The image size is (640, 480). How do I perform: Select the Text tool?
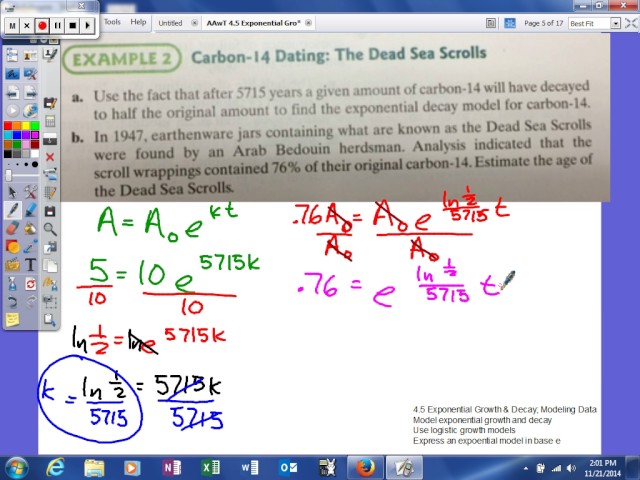(x=30, y=264)
